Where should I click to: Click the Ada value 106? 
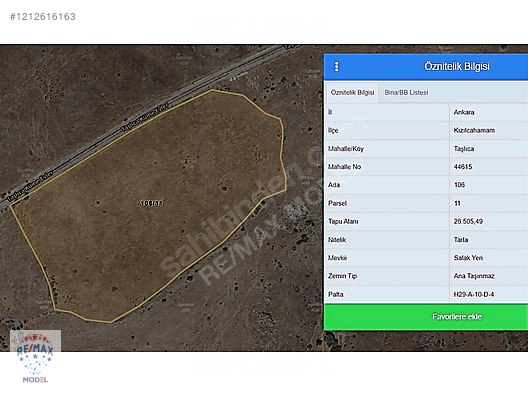click(x=459, y=185)
